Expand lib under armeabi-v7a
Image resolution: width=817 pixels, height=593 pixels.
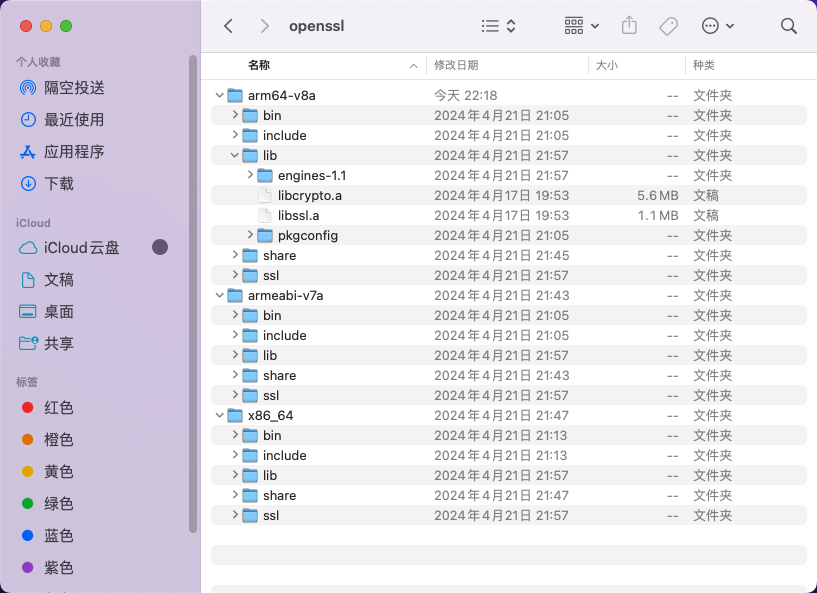235,355
